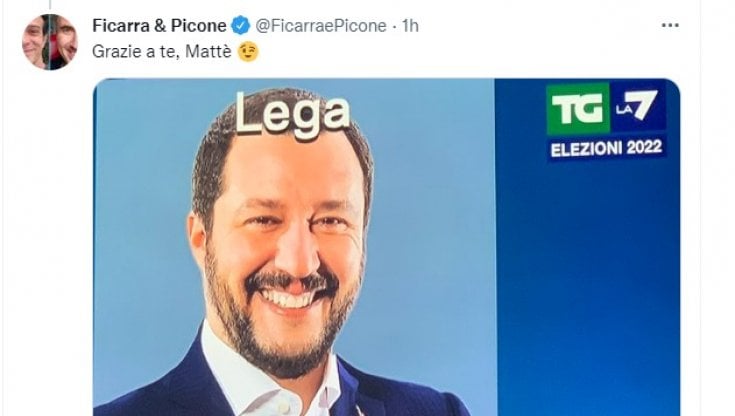Open the Ficarra & Picone display name
This screenshot has width=735, height=416.
pyautogui.click(x=159, y=25)
